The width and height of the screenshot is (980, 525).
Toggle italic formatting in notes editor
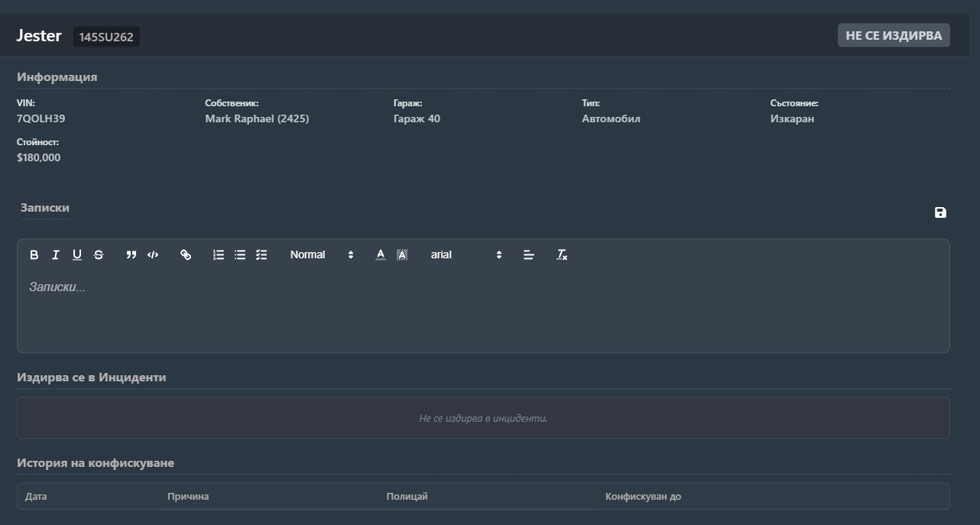55,255
